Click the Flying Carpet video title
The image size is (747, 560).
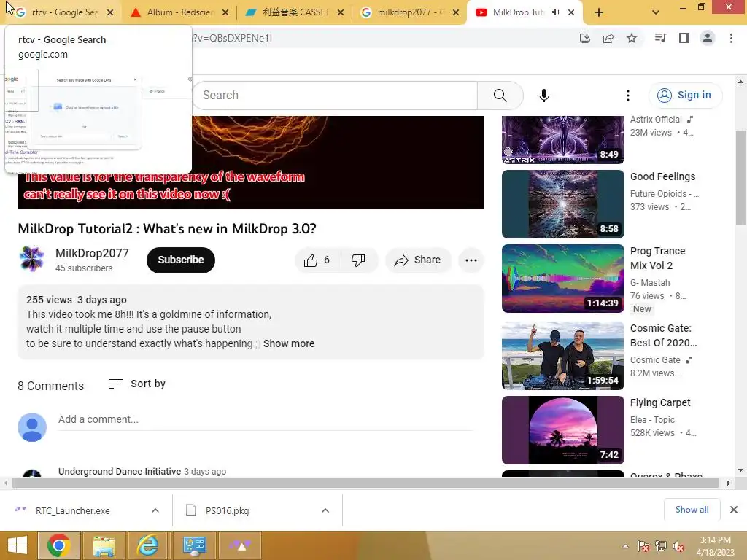tap(660, 402)
